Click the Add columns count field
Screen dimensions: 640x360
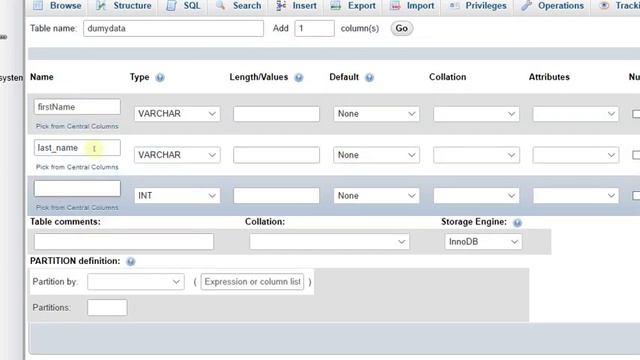click(314, 29)
